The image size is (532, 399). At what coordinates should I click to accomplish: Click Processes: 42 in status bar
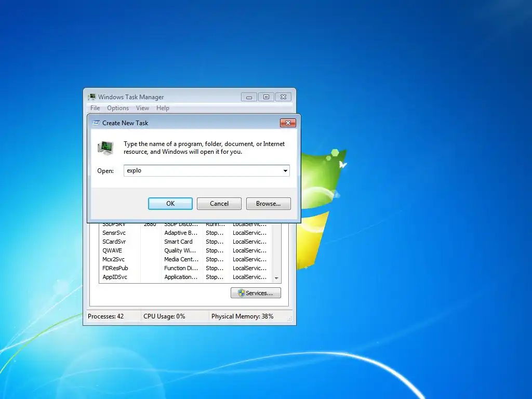(105, 316)
